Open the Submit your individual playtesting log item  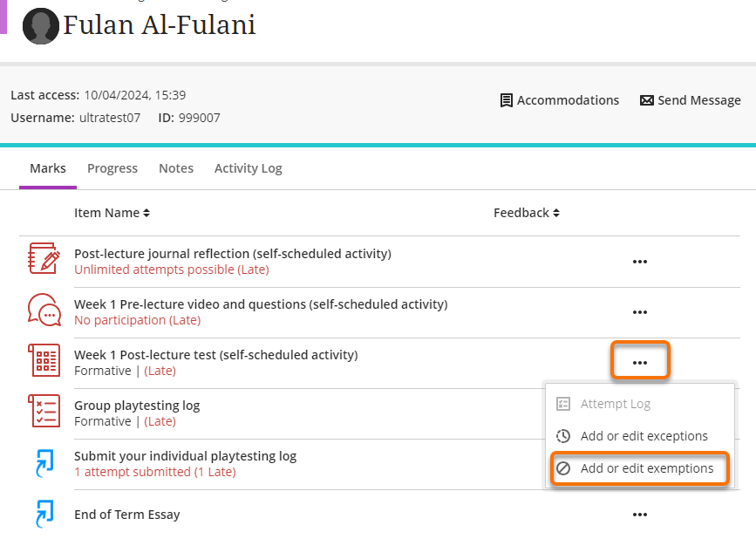[x=185, y=456]
